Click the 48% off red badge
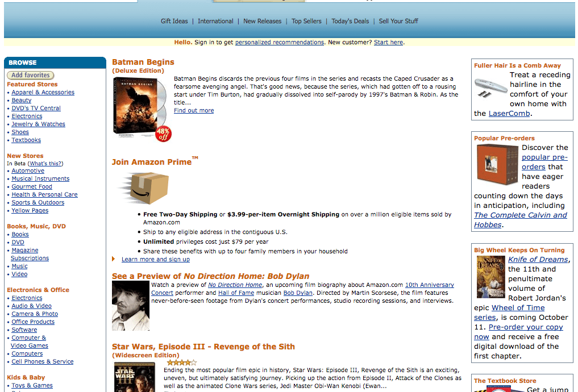 pos(163,134)
